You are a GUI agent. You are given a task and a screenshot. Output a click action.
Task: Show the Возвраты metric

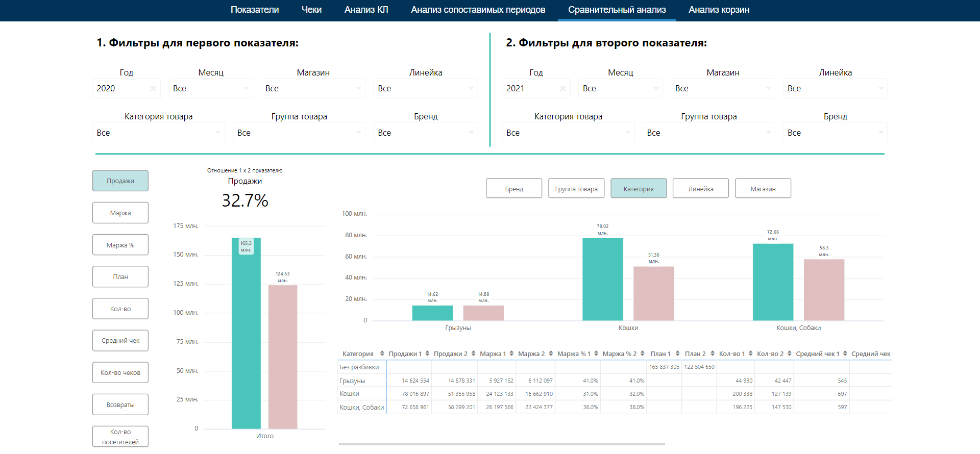[x=120, y=405]
